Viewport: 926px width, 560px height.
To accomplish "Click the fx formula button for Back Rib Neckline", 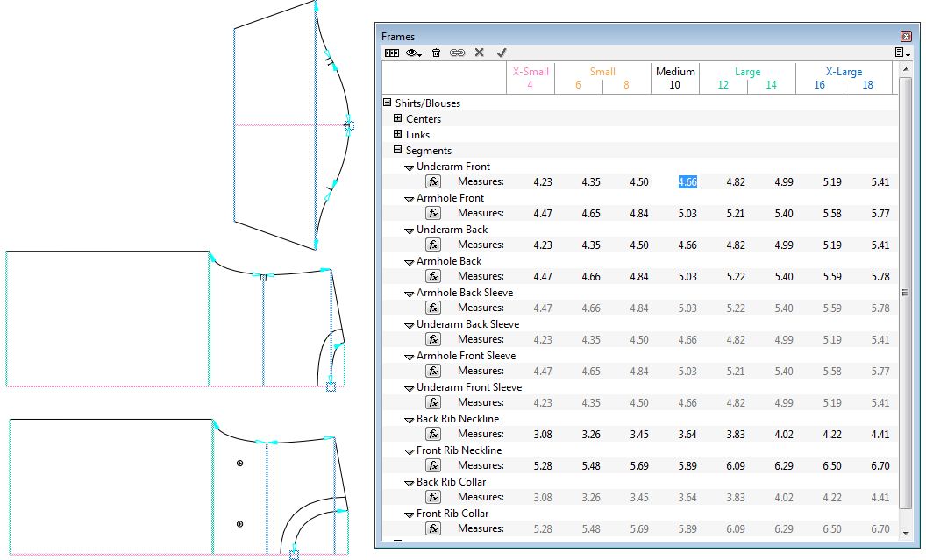I will (433, 434).
